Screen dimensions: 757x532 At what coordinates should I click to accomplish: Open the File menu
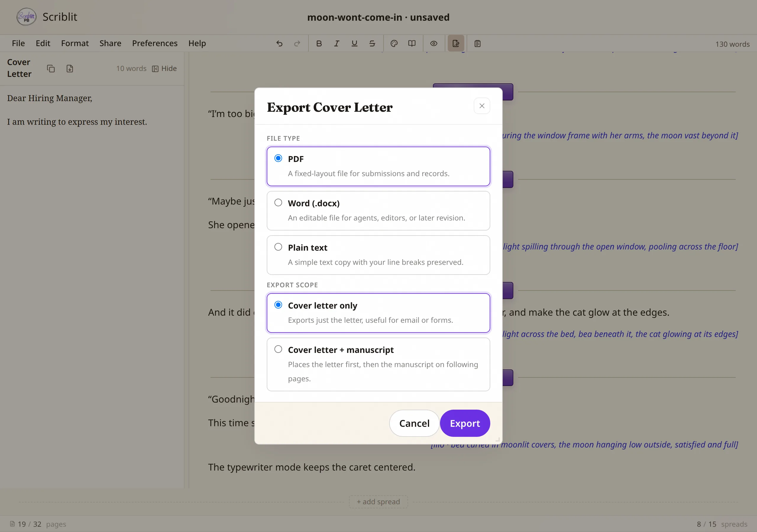click(18, 43)
